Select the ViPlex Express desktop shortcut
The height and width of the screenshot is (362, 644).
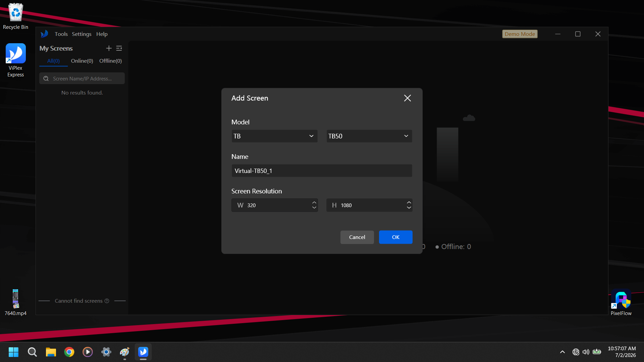tap(15, 60)
